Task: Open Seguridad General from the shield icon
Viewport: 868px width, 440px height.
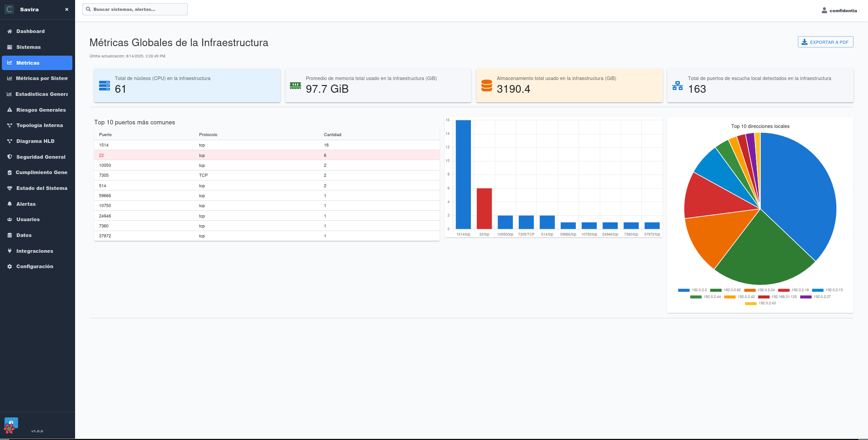Action: 9,157
